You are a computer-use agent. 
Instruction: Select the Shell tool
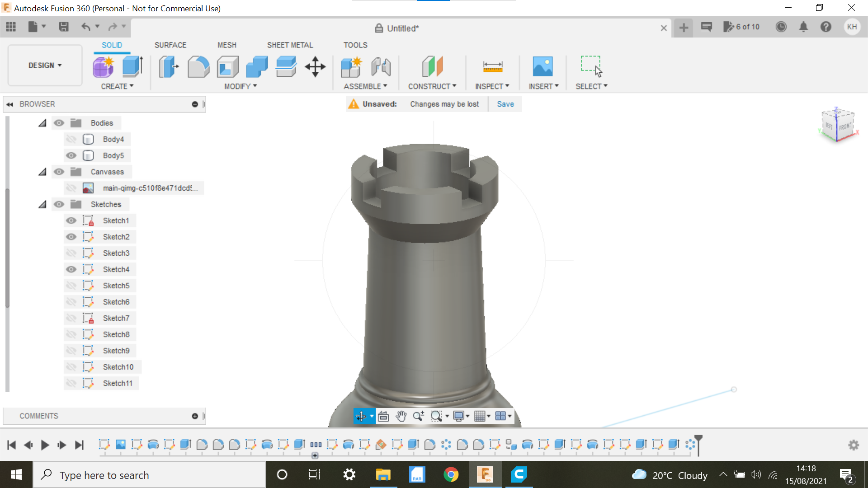pos(228,67)
